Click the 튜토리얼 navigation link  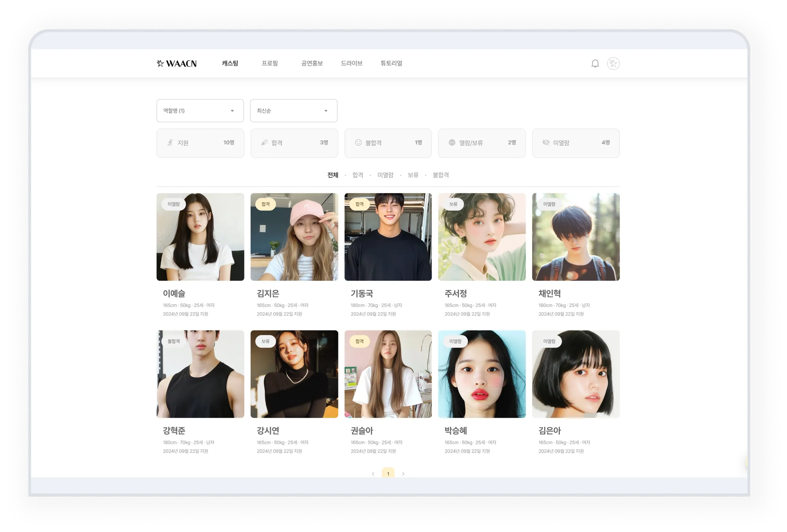pos(391,63)
